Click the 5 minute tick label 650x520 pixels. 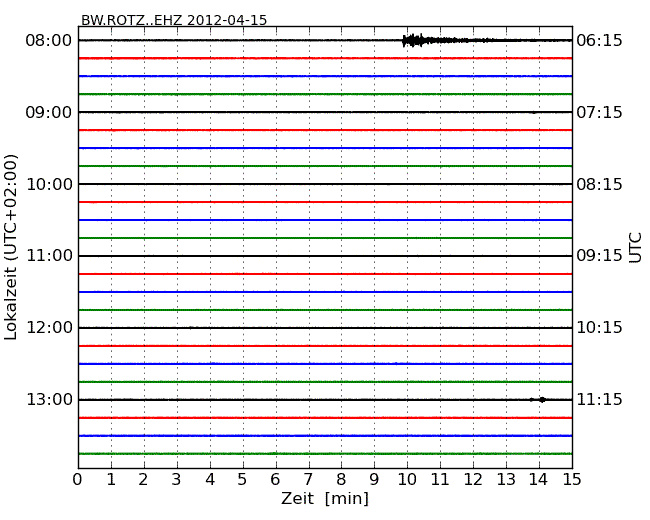tap(243, 480)
